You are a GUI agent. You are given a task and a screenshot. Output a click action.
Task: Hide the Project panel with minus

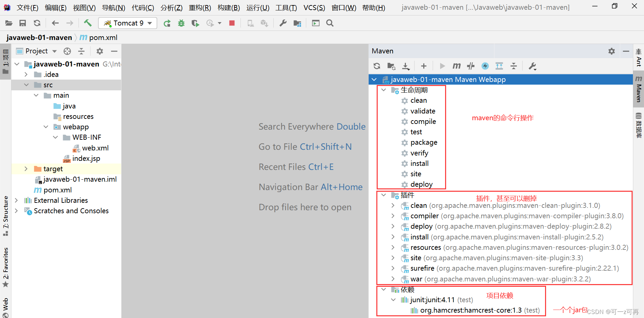click(114, 51)
